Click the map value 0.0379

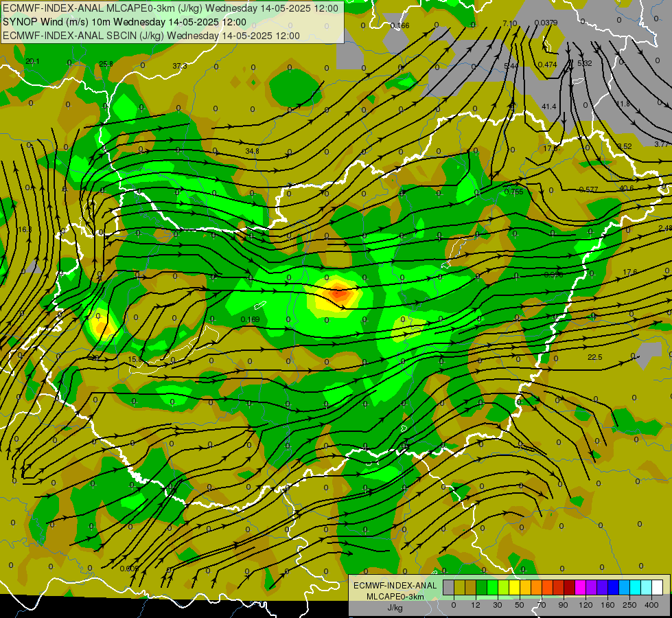click(546, 23)
